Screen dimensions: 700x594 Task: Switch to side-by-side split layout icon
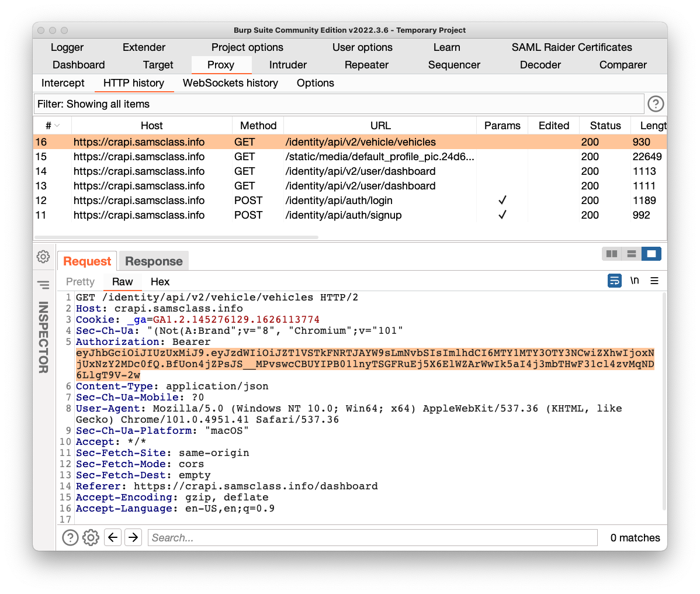612,254
